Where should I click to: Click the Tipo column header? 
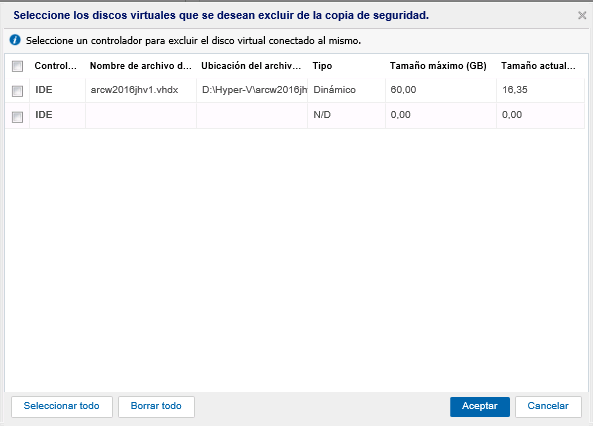(x=322, y=66)
